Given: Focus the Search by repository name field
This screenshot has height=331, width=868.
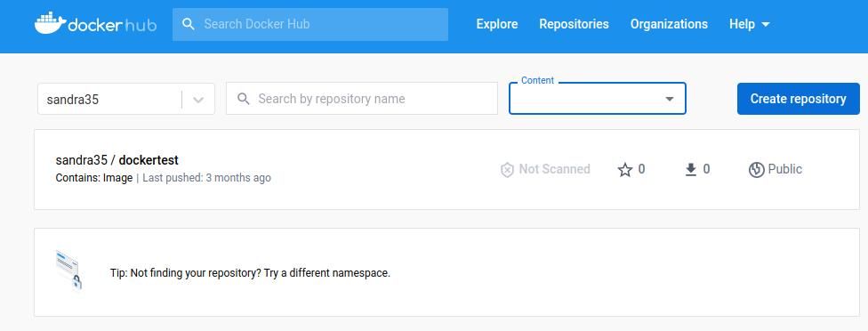Looking at the screenshot, I should [361, 99].
